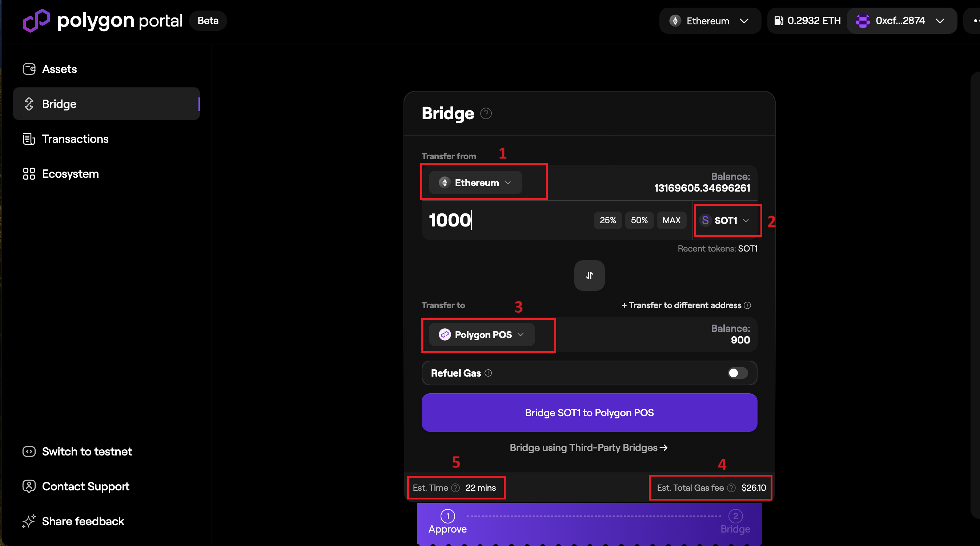Select the 50% amount preset
The height and width of the screenshot is (546, 980).
coord(639,220)
